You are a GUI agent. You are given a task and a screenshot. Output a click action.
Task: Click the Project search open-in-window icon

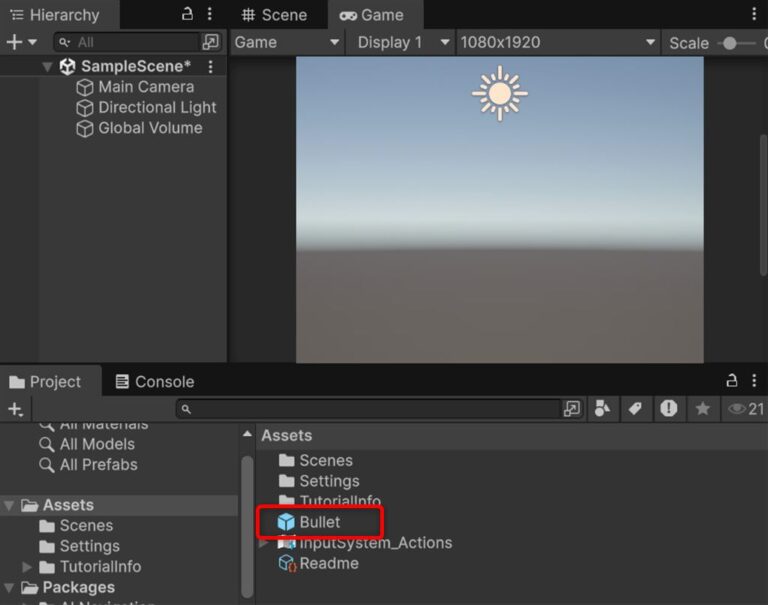click(572, 409)
